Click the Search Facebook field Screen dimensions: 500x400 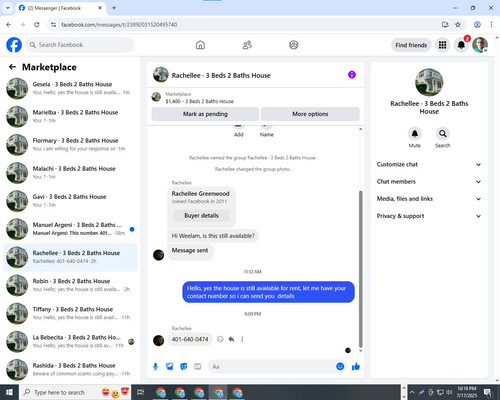pyautogui.click(x=79, y=45)
